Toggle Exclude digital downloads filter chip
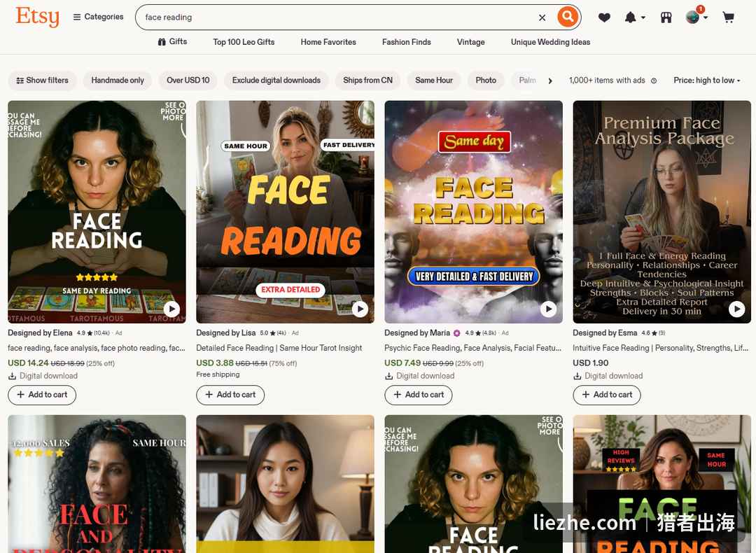Viewport: 756px width, 553px height. point(276,80)
